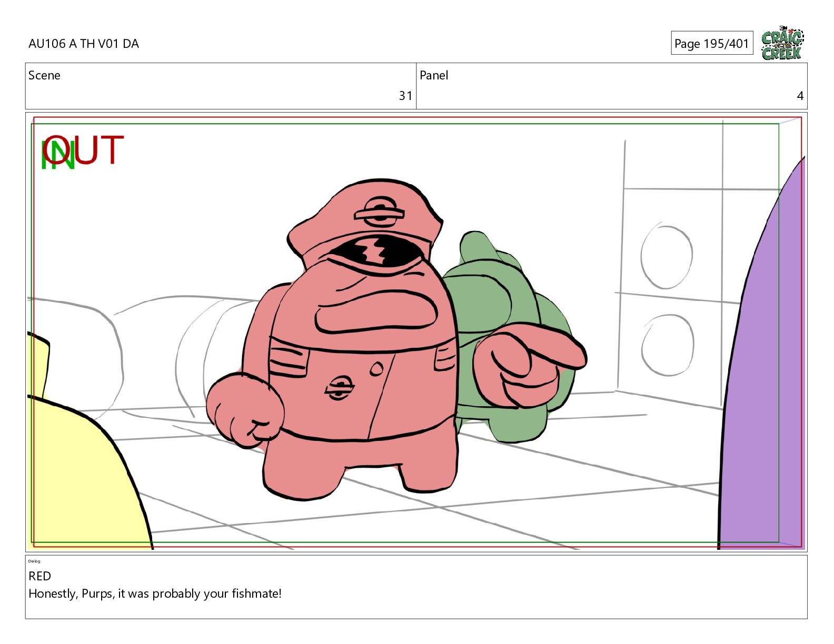This screenshot has height=644, width=834.
Task: Click the Panel label
Action: [x=434, y=75]
